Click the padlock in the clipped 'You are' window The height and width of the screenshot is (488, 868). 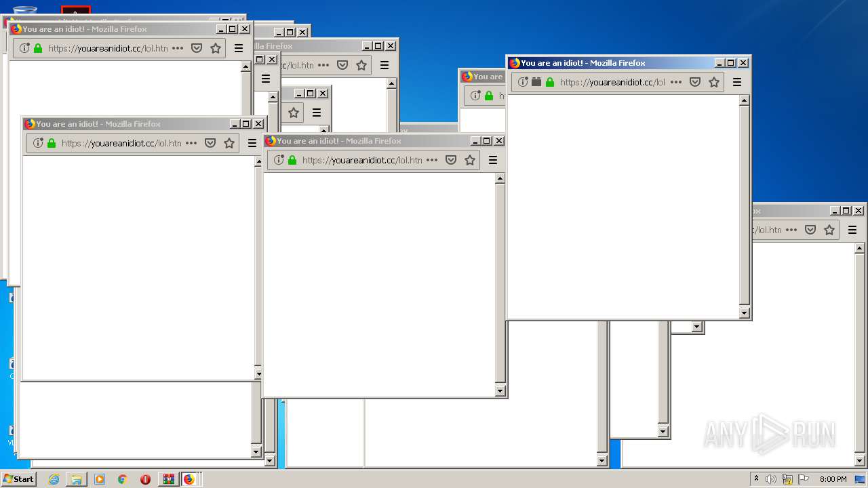(489, 96)
